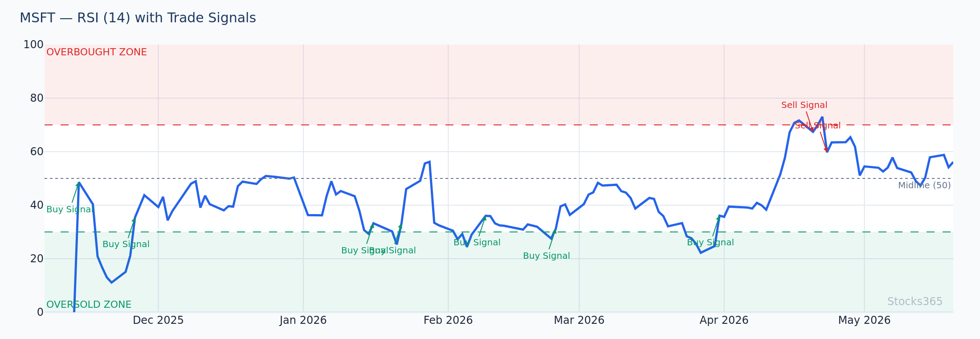Click the "Buy Signal" label just before Apr 2026
This screenshot has height=339, width=980.
[710, 243]
